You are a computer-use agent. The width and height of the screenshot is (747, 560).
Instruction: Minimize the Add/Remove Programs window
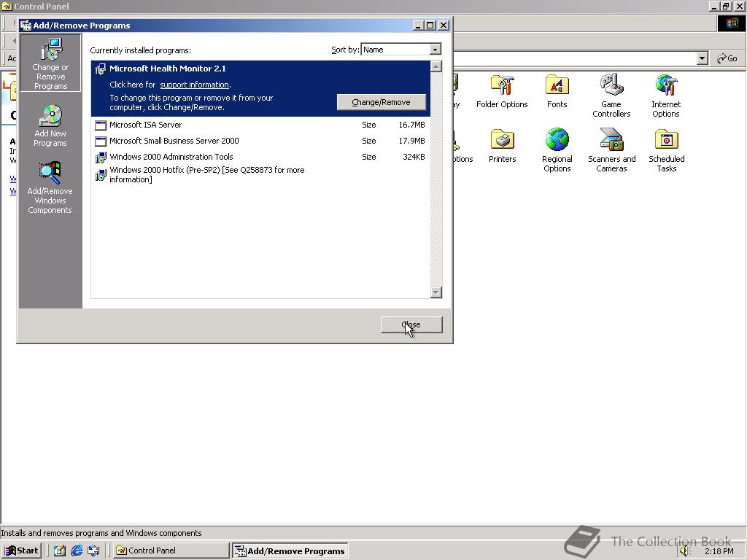tap(418, 26)
